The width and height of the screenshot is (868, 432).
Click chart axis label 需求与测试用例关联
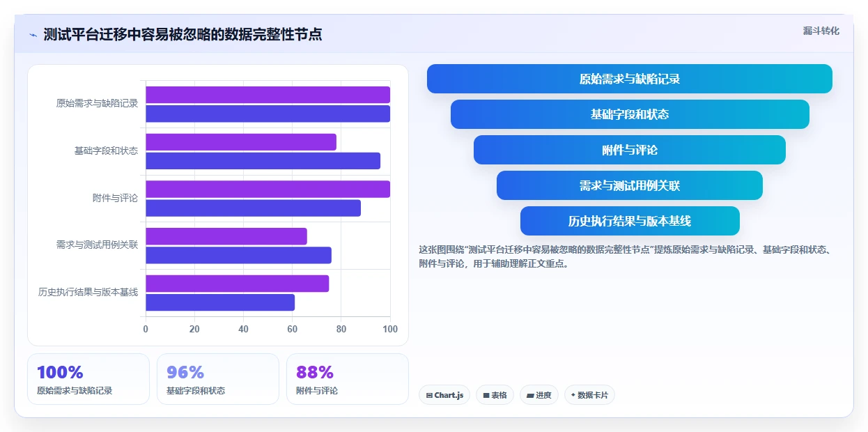[97, 245]
